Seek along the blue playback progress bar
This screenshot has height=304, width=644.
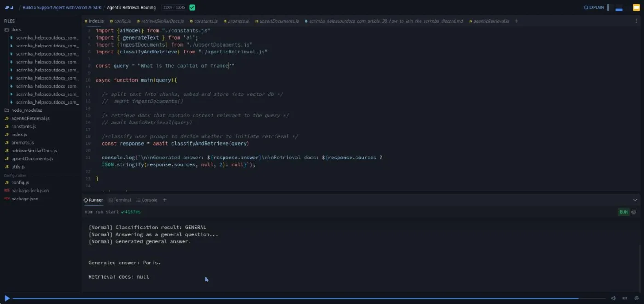(308, 298)
